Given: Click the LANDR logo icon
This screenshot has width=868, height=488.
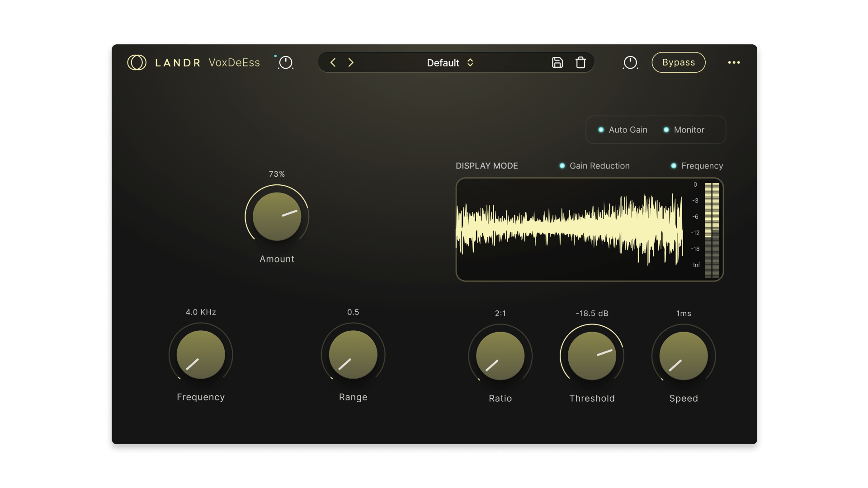Looking at the screenshot, I should [137, 62].
